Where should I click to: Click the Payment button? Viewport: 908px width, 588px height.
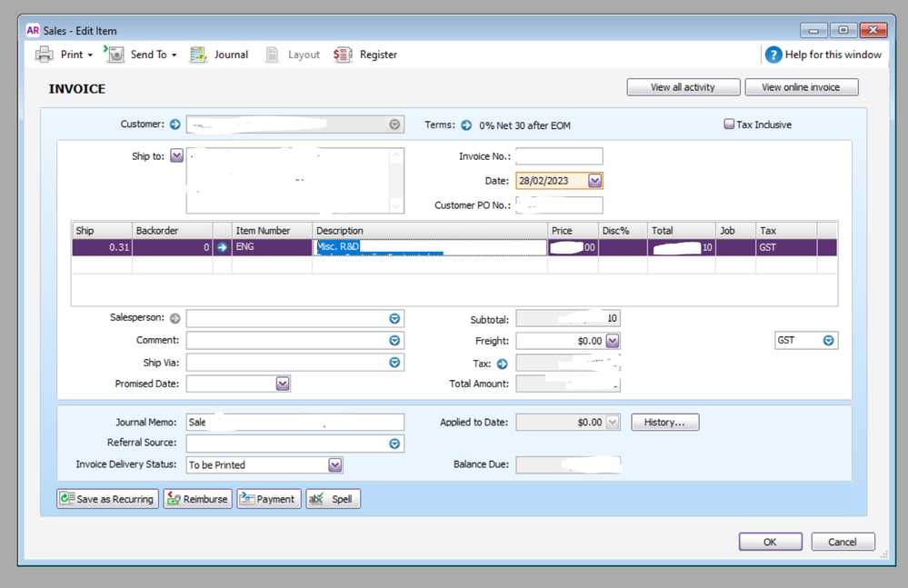pyautogui.click(x=269, y=499)
